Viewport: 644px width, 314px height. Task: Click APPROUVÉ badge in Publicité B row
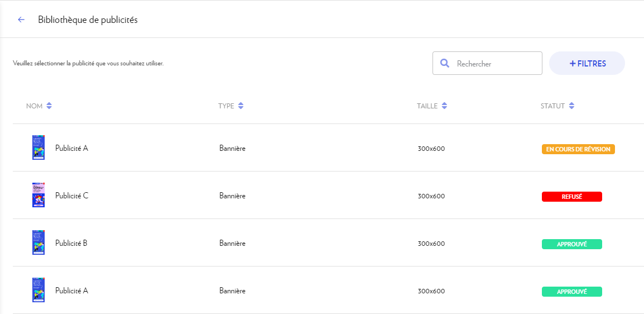click(x=571, y=244)
